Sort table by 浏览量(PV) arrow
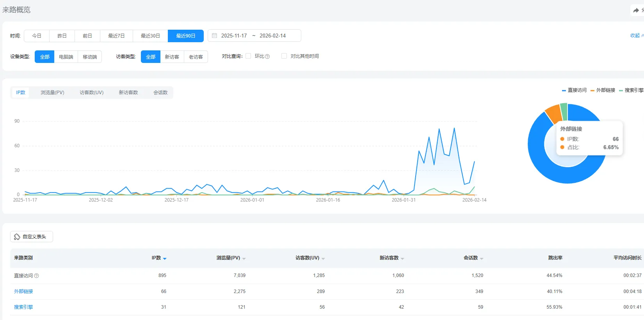This screenshot has width=644, height=320. (x=244, y=258)
